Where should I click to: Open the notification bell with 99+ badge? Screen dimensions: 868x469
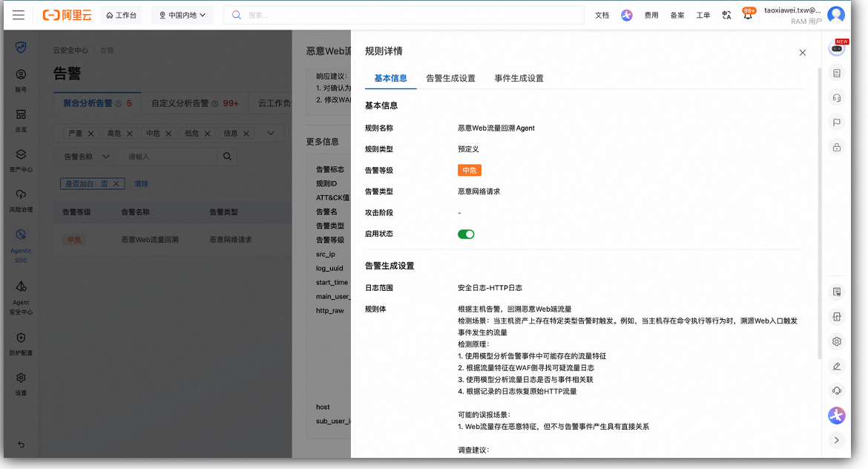tap(748, 14)
